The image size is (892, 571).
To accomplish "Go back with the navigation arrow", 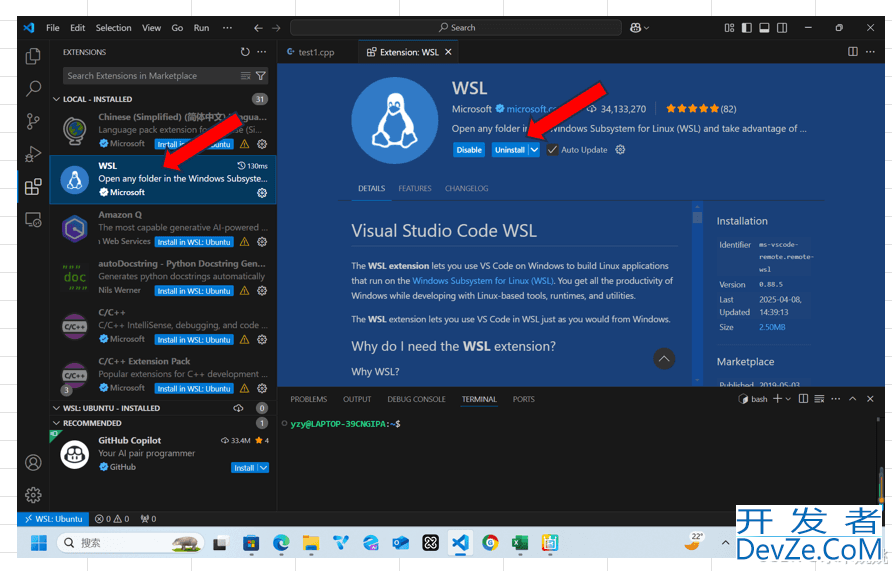I will pos(258,27).
